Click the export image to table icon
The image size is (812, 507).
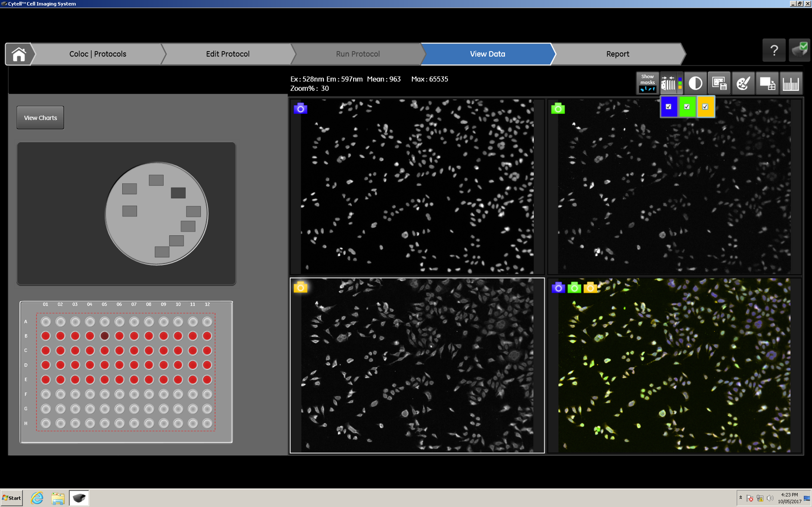click(x=767, y=83)
